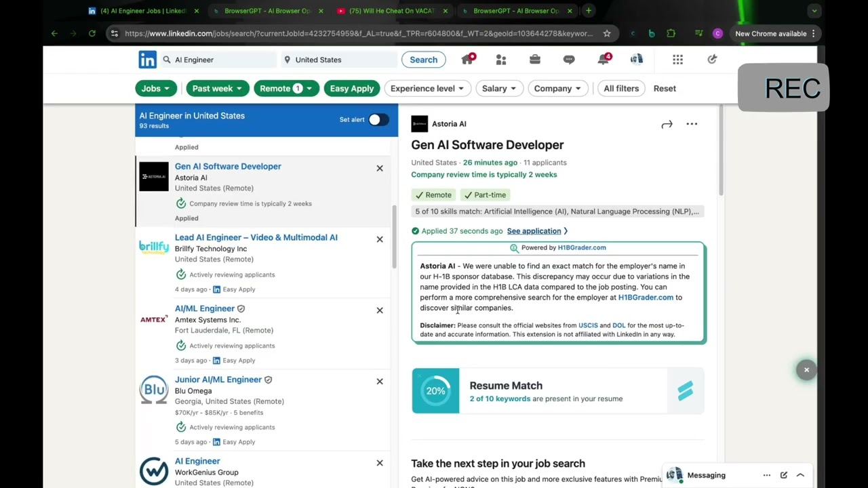Open the Jobs briefcase icon
The height and width of the screenshot is (488, 868).
tap(535, 60)
